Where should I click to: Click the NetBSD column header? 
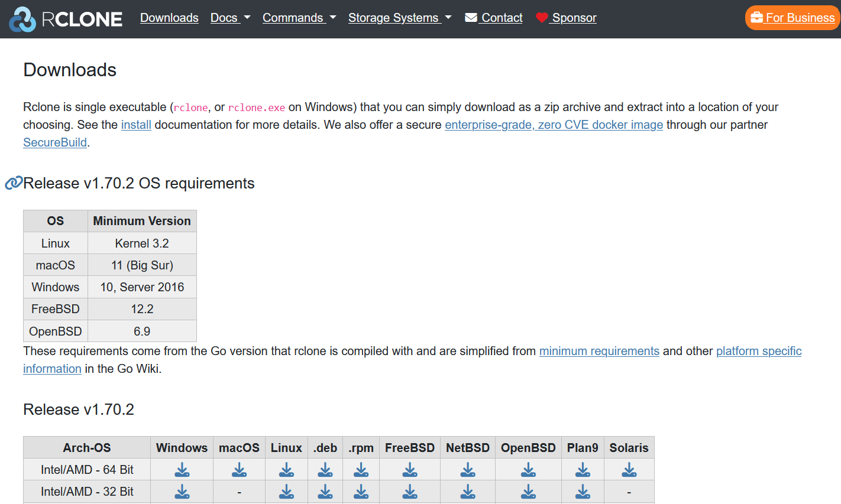point(468,448)
